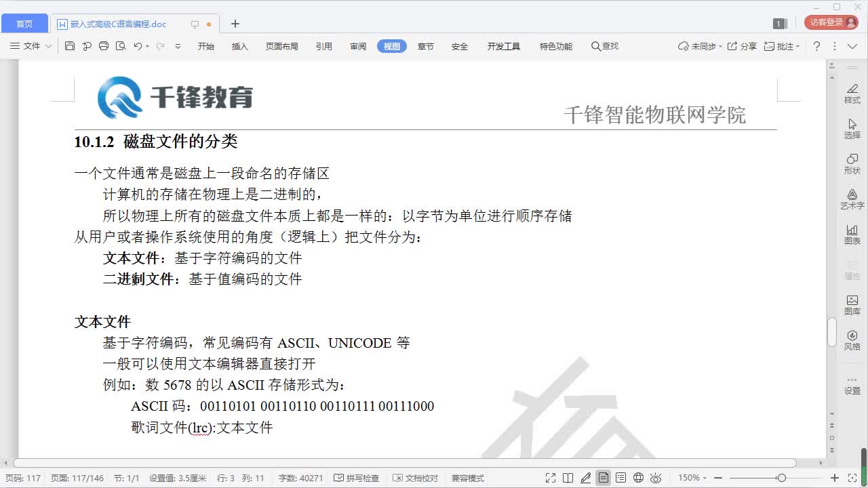Switch to writing mode pen icon
Viewport: 868px width, 488px height.
[586, 478]
